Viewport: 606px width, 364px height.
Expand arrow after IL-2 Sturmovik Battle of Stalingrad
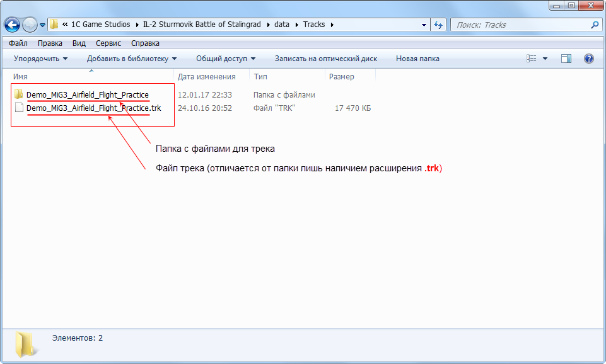(268, 25)
